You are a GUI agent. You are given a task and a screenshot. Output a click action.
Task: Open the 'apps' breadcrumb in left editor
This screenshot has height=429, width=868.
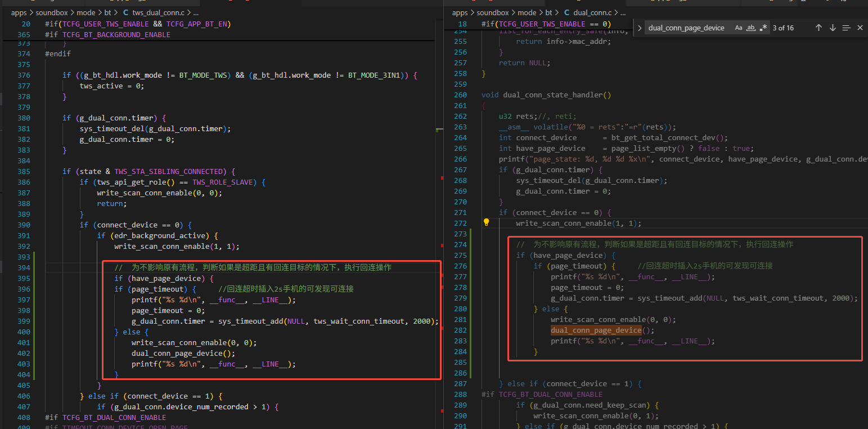click(x=19, y=12)
